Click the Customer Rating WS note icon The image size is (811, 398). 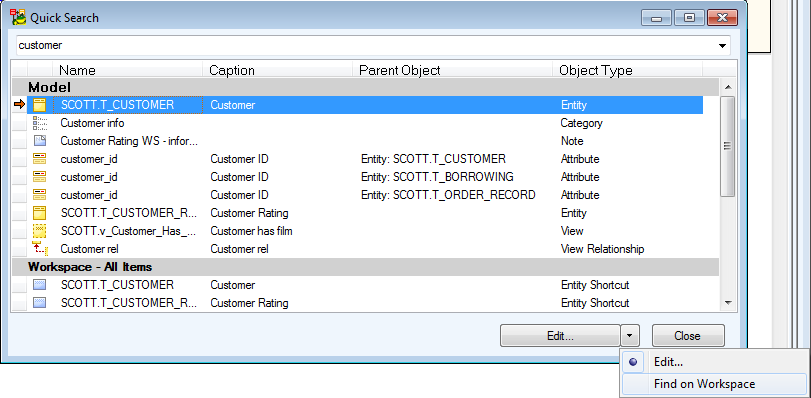39,141
